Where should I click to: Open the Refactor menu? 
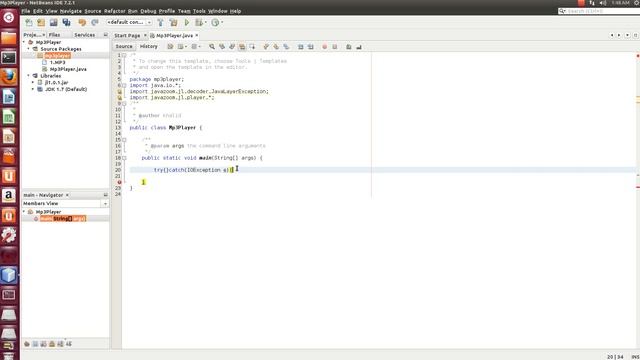point(115,11)
